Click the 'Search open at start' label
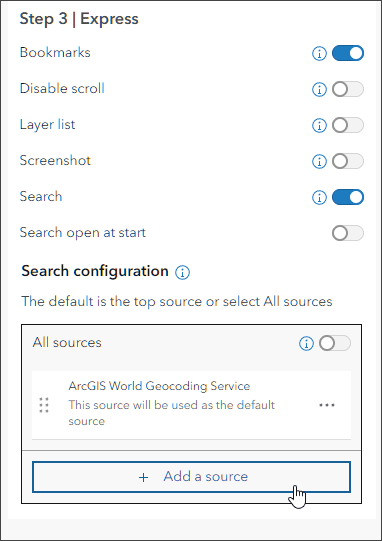This screenshot has height=541, width=382. click(x=83, y=233)
